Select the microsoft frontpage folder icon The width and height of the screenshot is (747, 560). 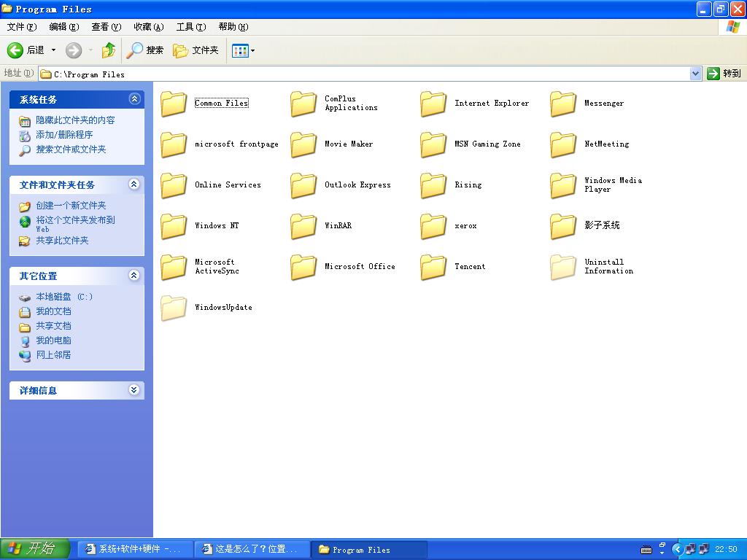[x=174, y=144]
